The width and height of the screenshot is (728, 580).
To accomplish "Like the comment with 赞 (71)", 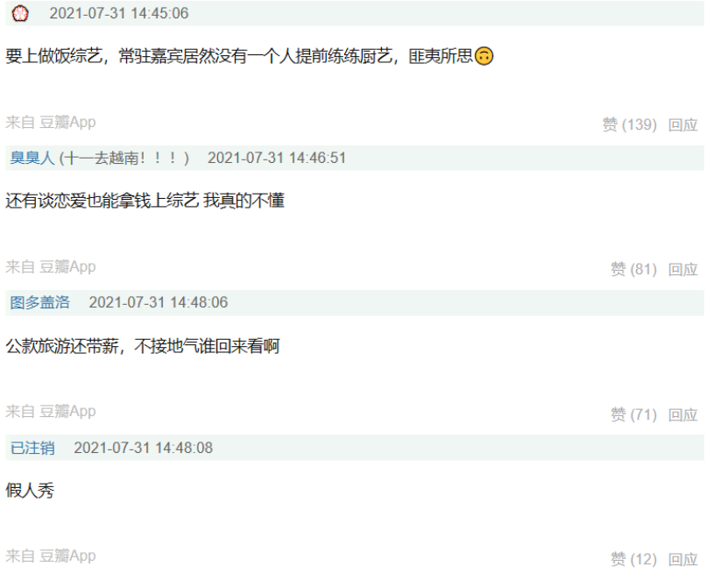I will (633, 414).
